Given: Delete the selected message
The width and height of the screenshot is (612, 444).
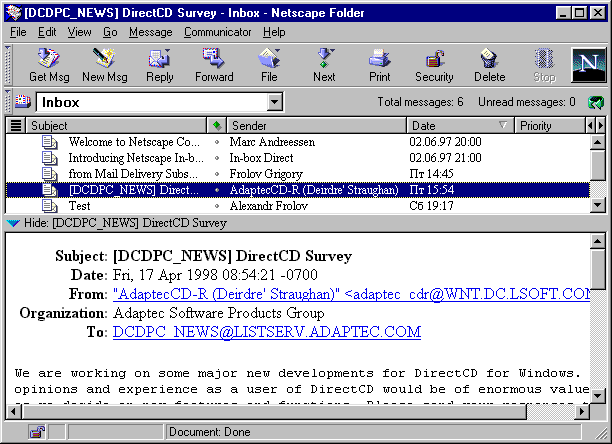Looking at the screenshot, I should (489, 59).
